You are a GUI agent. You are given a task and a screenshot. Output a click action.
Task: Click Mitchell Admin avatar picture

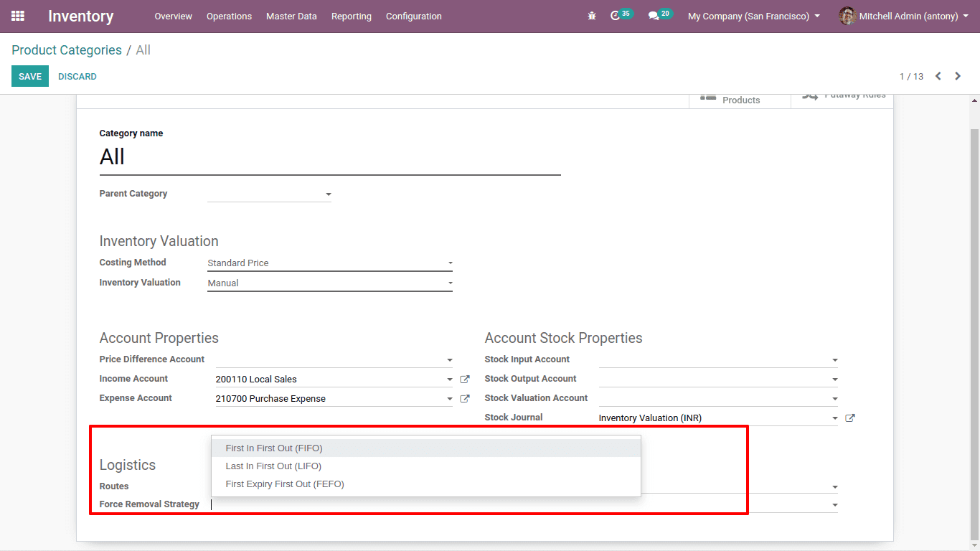[x=847, y=16]
